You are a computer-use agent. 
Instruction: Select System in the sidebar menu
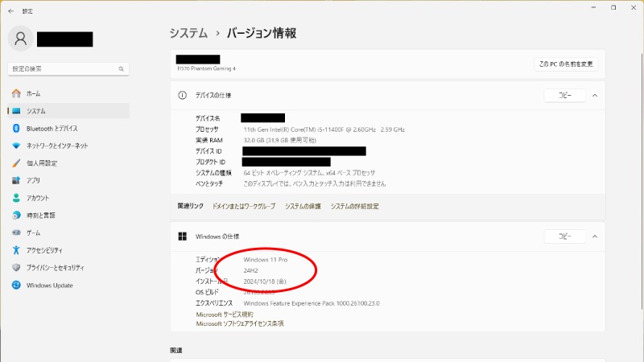point(68,111)
